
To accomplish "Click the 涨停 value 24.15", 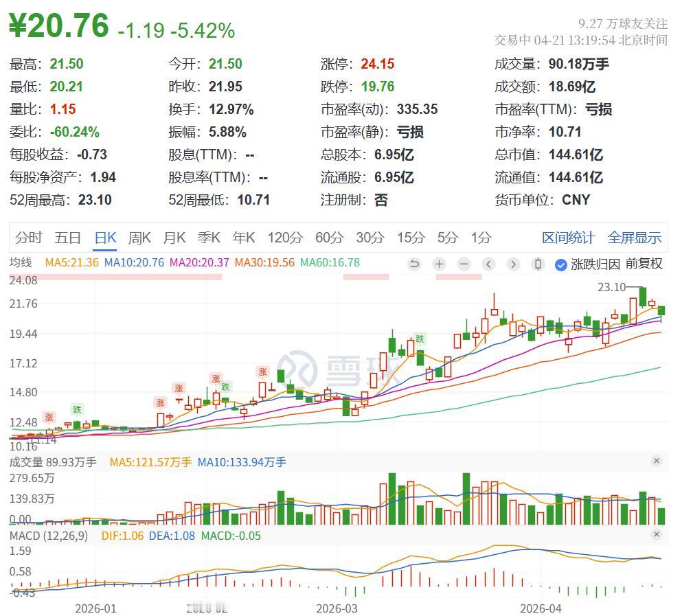I will tap(378, 64).
